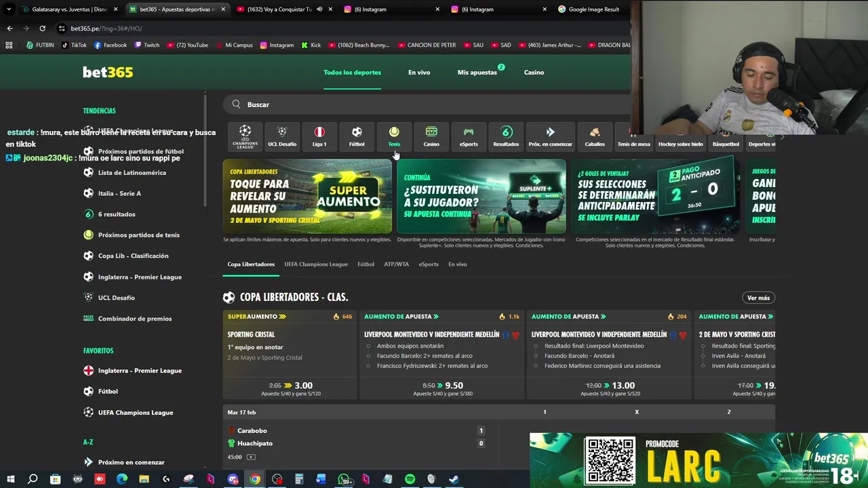The image size is (868, 488).
Task: Open the Twitch bookmark
Action: tap(147, 45)
